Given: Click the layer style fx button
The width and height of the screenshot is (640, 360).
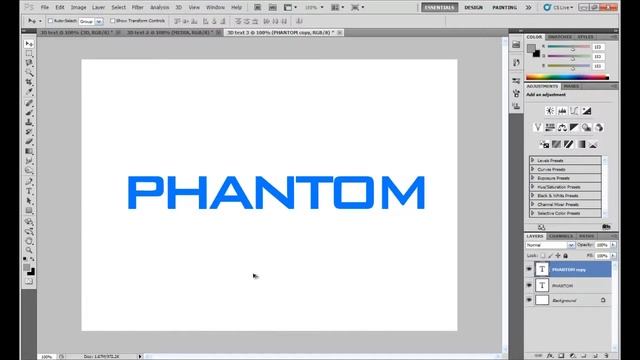Looking at the screenshot, I should (x=550, y=356).
